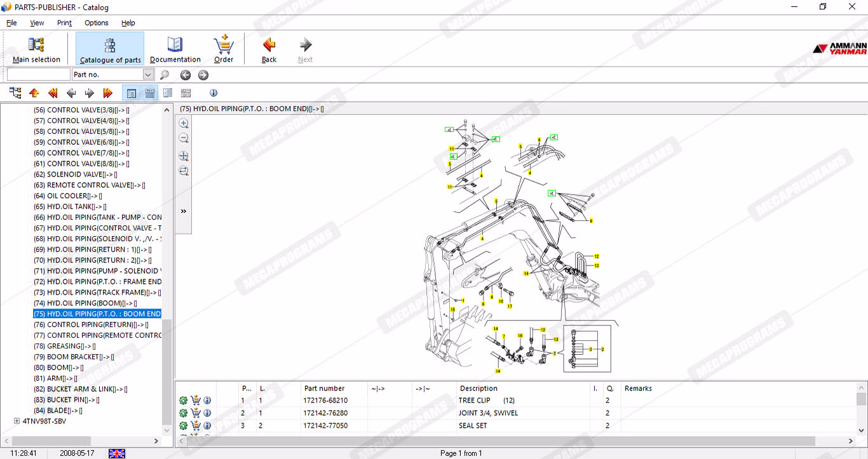Toggle the second parts table layout button
868x459 pixels.
[150, 93]
